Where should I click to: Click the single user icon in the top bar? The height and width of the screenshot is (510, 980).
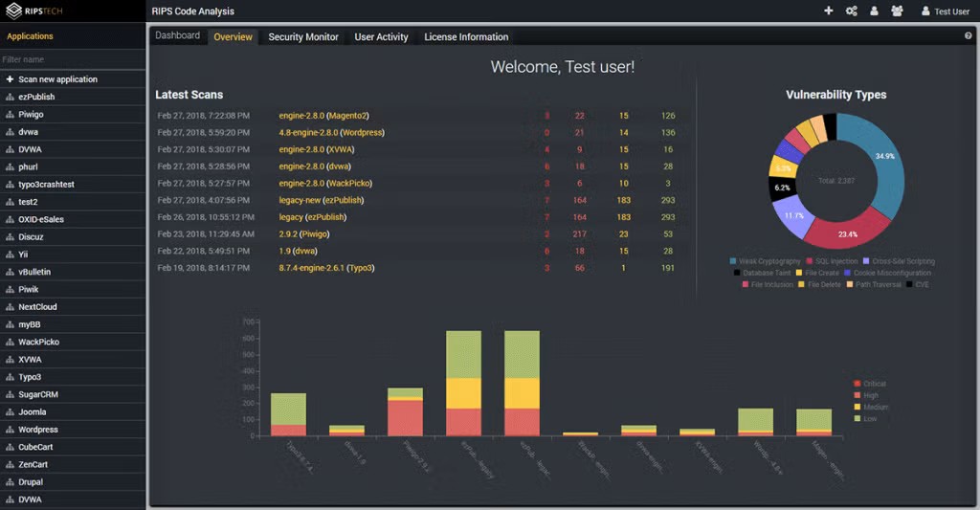tap(874, 11)
